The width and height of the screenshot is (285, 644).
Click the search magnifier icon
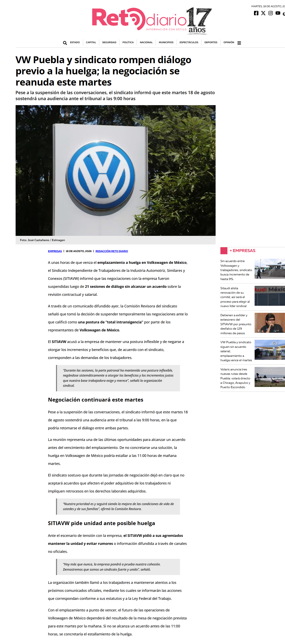(65, 43)
